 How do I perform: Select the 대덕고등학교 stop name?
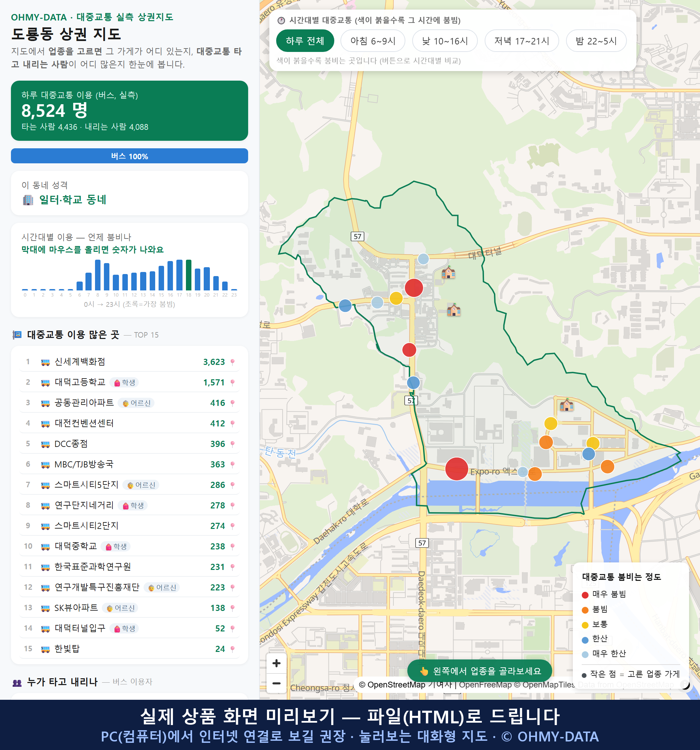coord(80,382)
